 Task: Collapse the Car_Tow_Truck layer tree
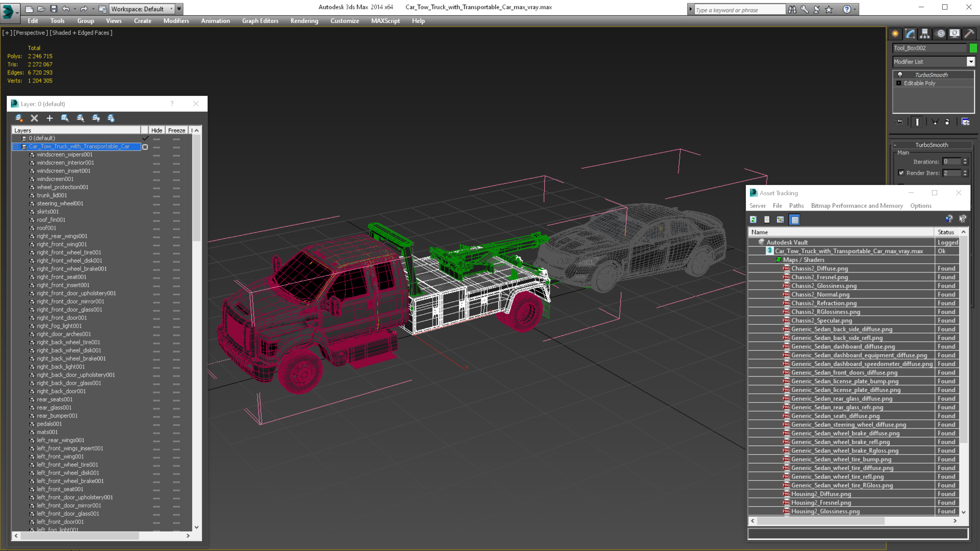[x=16, y=146]
